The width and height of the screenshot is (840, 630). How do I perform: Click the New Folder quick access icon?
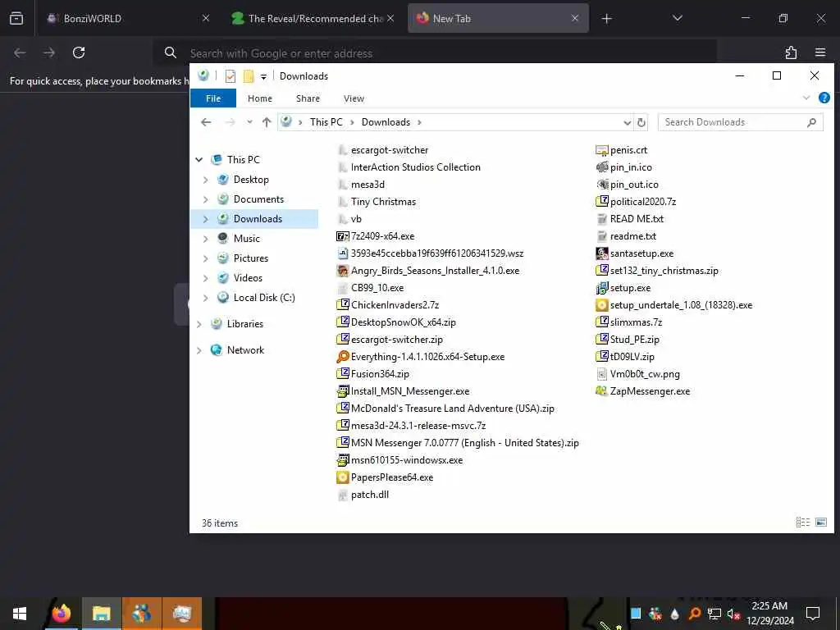[x=249, y=76]
